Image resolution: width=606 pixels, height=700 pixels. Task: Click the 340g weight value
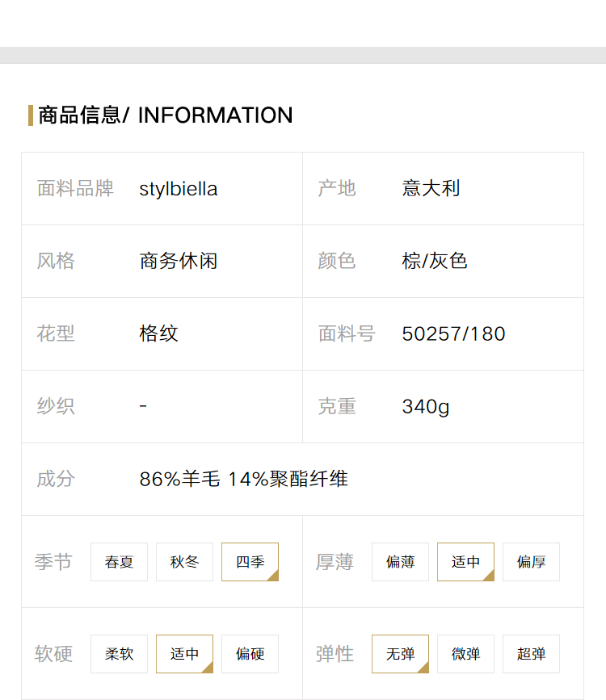(x=426, y=407)
